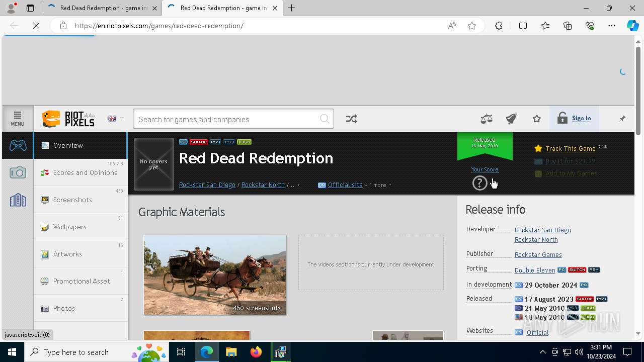Open the Promotional Asset tab
Image resolution: width=644 pixels, height=362 pixels.
(80, 281)
